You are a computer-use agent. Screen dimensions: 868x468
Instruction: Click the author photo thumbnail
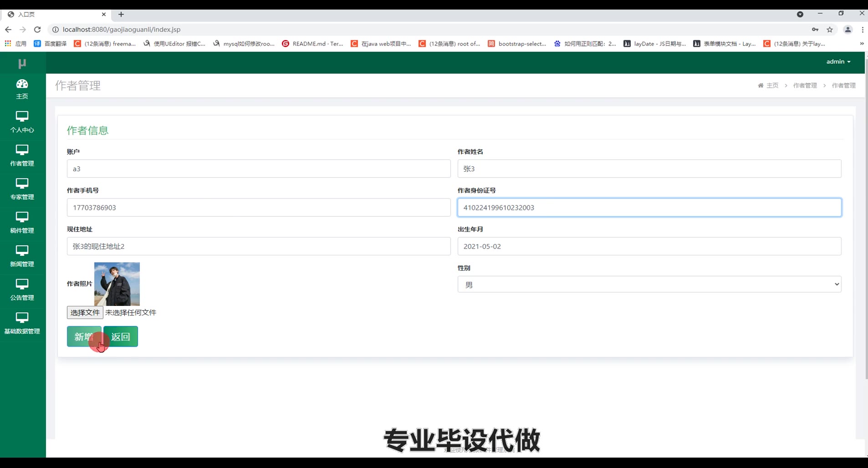pos(117,284)
